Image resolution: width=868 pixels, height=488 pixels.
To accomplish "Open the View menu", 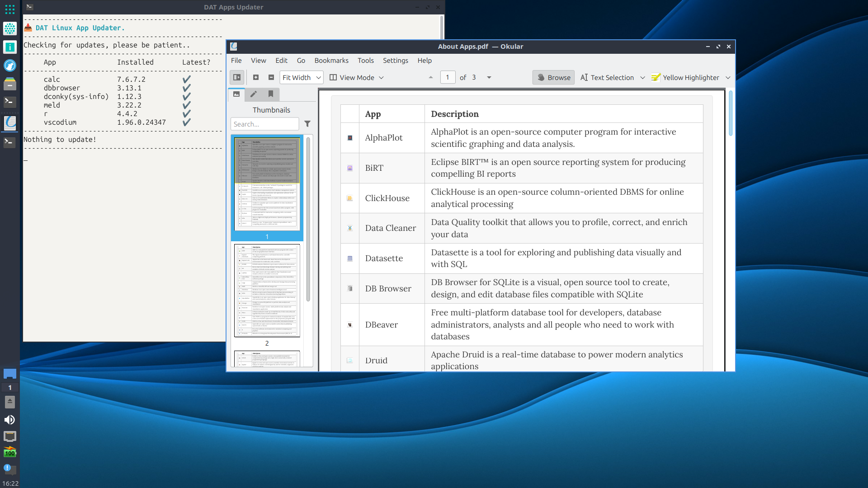I will click(x=259, y=60).
